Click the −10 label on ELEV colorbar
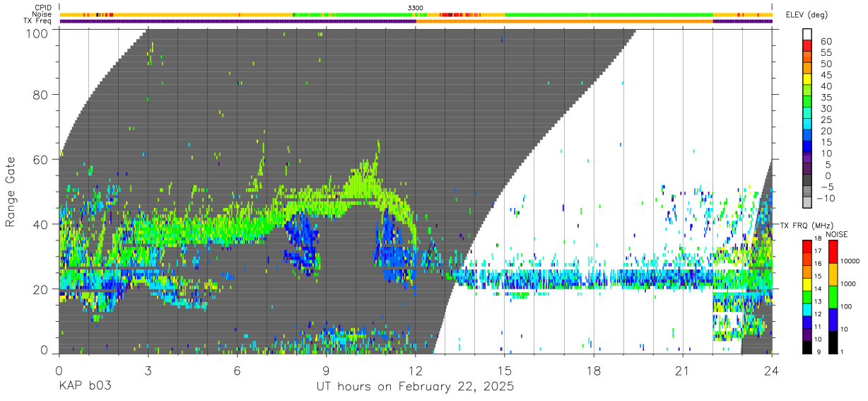Viewport: 868px width, 401px height. click(x=826, y=198)
